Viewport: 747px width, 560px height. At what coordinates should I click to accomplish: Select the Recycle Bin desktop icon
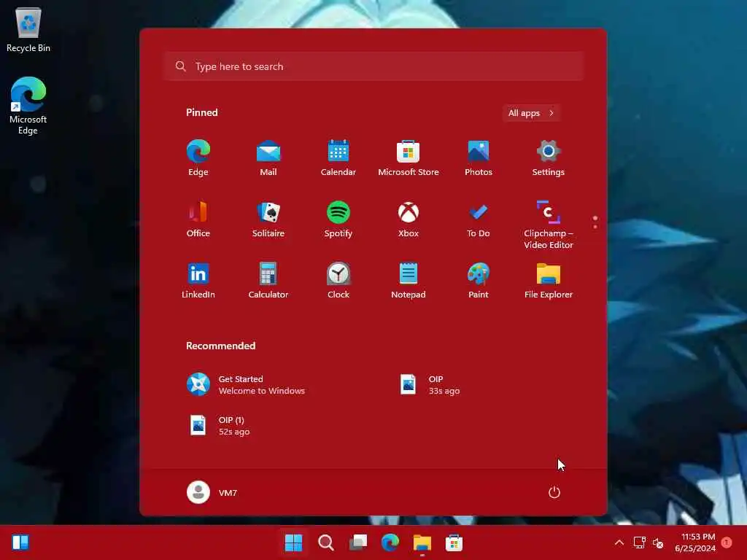(28, 30)
